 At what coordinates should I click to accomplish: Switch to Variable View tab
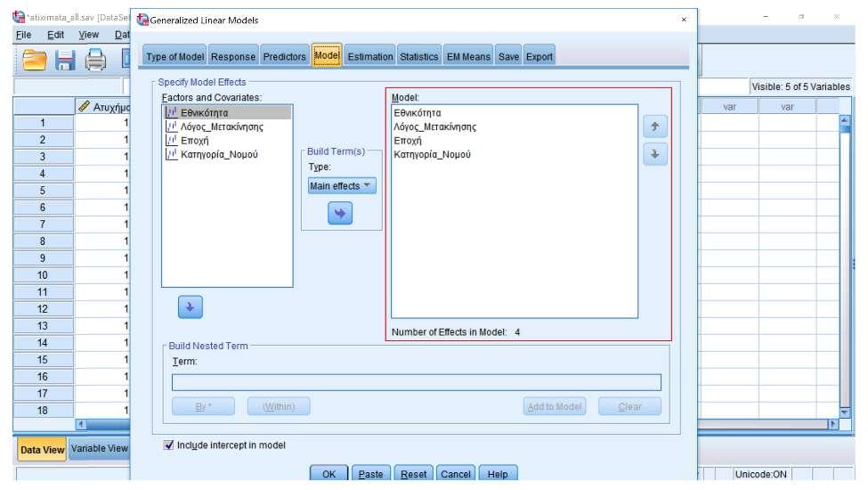point(99,448)
